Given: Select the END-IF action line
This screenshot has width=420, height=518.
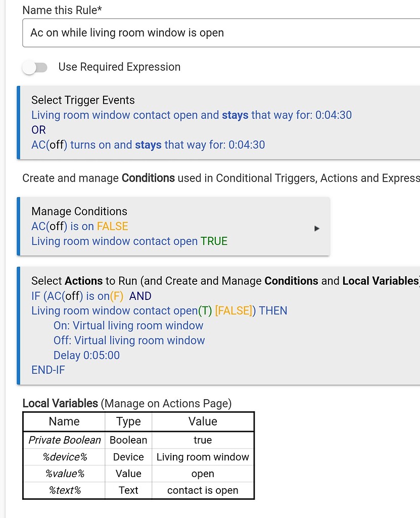Looking at the screenshot, I should click(48, 370).
